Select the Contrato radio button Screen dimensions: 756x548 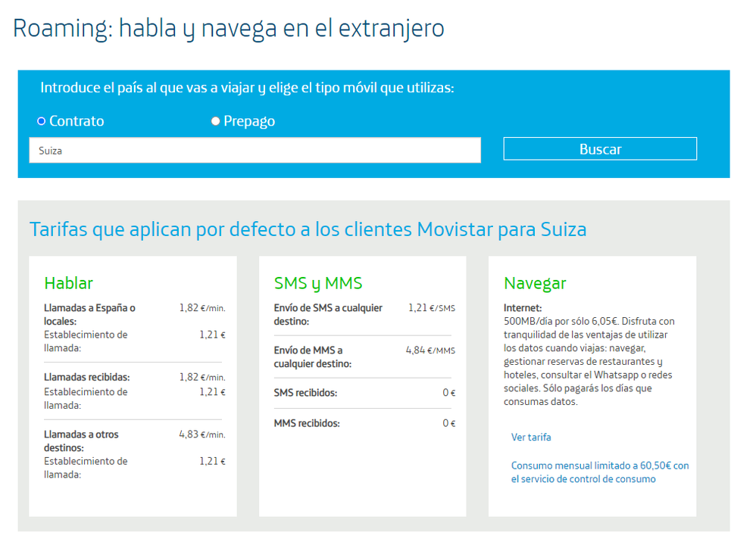click(x=40, y=120)
